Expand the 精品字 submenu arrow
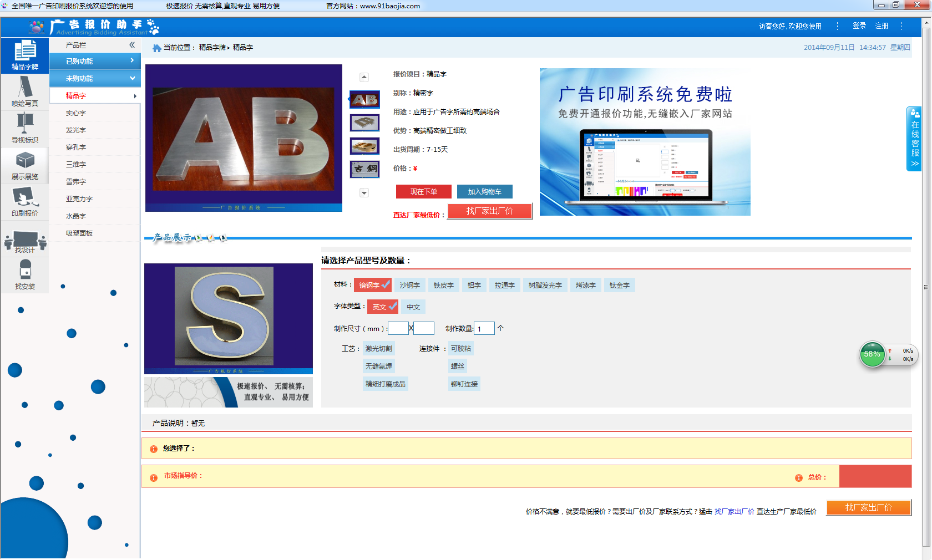This screenshot has width=932, height=560. [x=134, y=95]
